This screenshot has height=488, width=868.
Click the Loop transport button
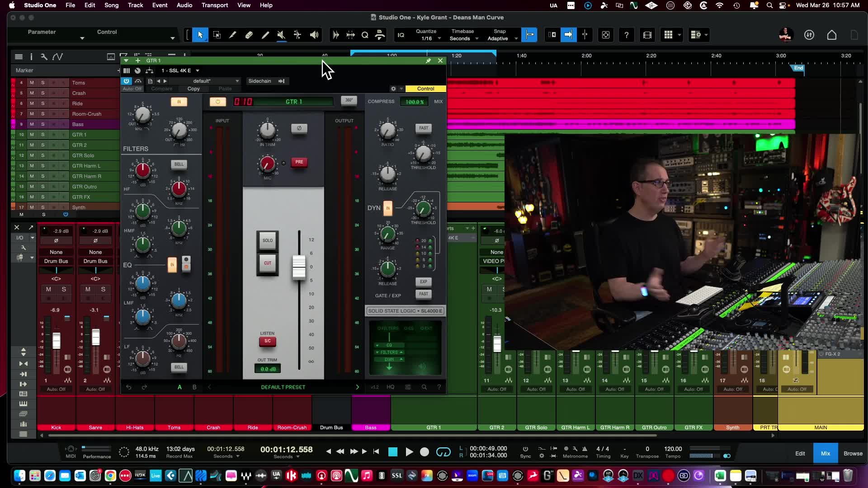click(x=443, y=452)
